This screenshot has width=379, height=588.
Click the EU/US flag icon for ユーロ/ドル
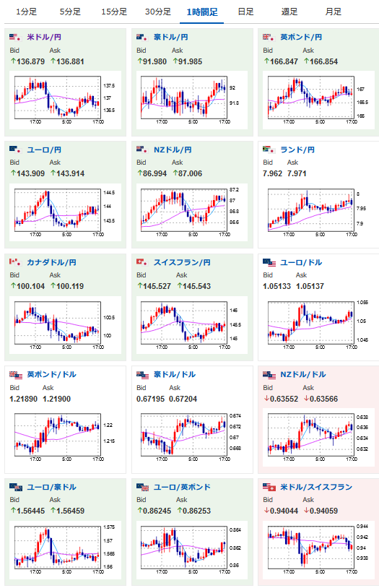pos(269,262)
